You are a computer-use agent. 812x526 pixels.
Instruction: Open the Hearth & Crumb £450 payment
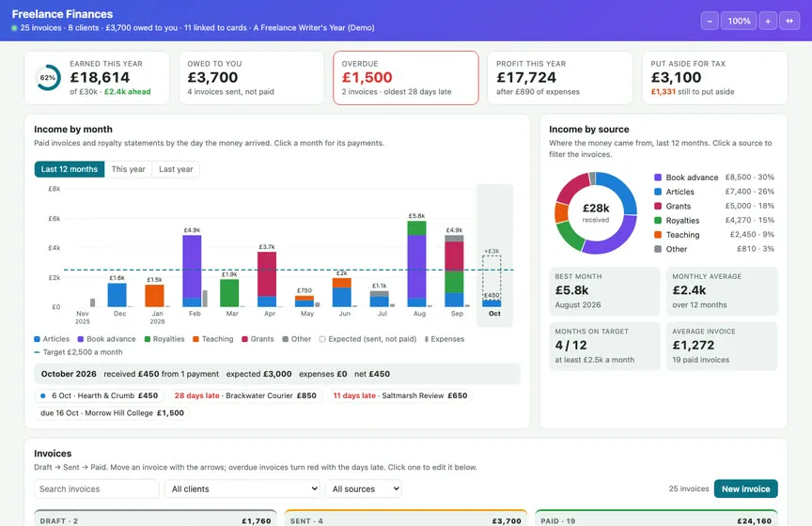(100, 395)
